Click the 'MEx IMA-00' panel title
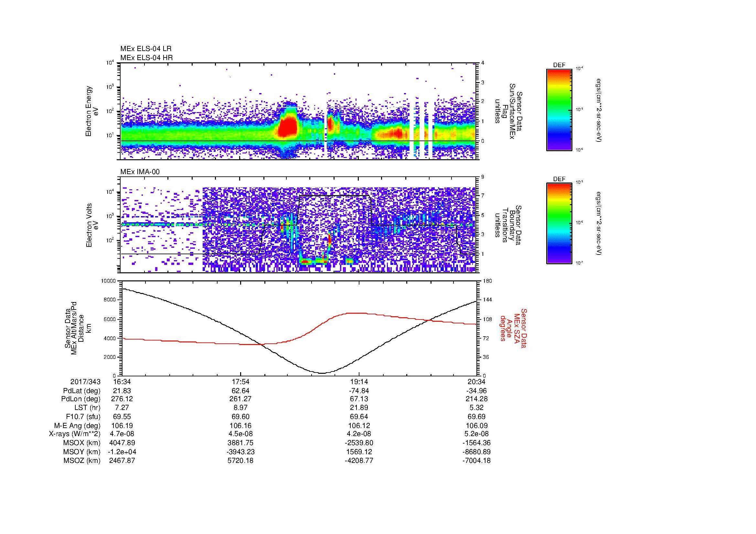 (x=140, y=172)
